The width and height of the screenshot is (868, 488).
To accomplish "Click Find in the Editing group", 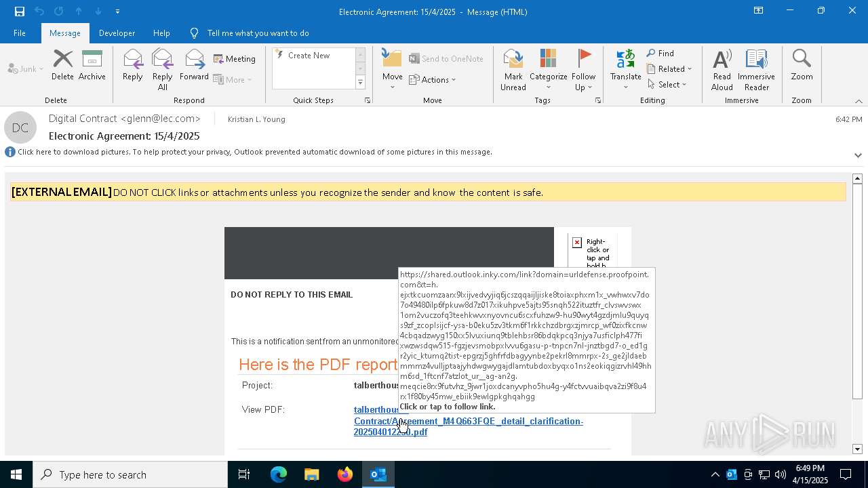I will [660, 53].
